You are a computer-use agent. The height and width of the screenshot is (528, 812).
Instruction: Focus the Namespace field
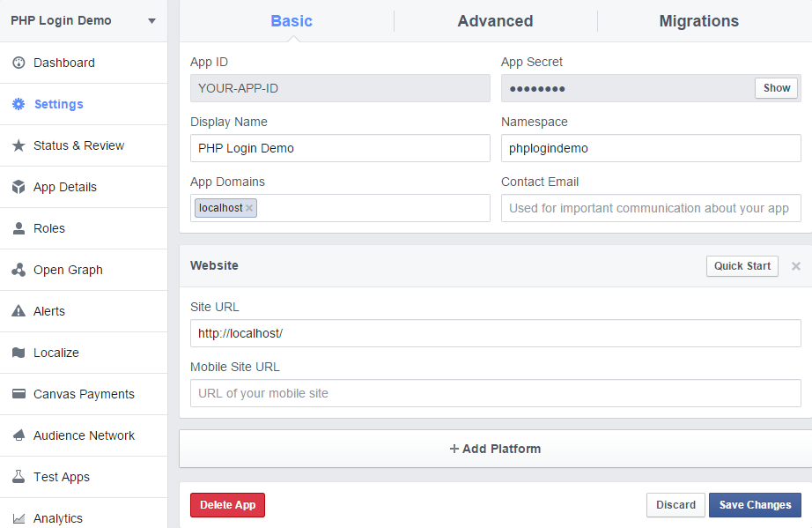(x=651, y=148)
